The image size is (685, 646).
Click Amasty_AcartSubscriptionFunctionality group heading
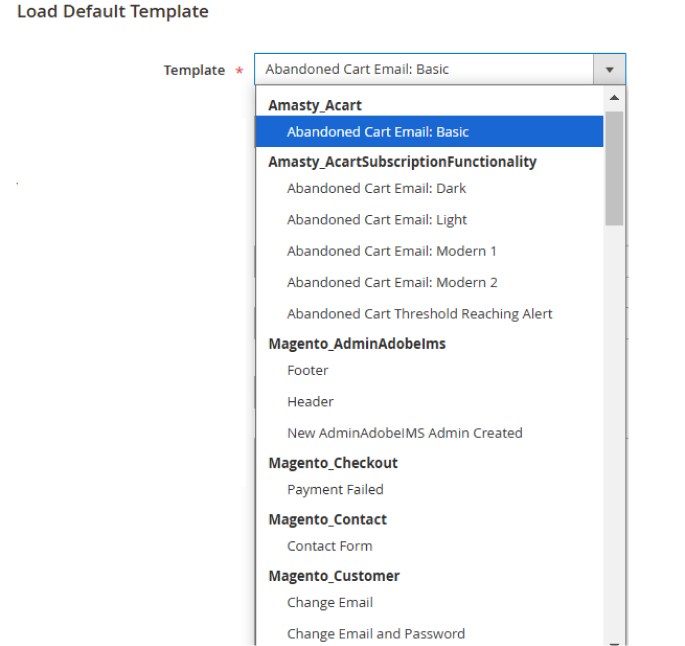point(402,162)
